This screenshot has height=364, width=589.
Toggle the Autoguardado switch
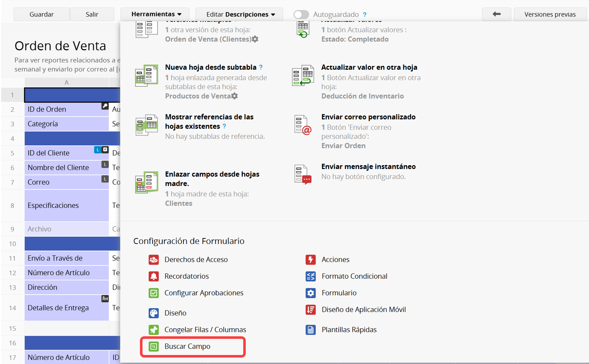click(301, 14)
